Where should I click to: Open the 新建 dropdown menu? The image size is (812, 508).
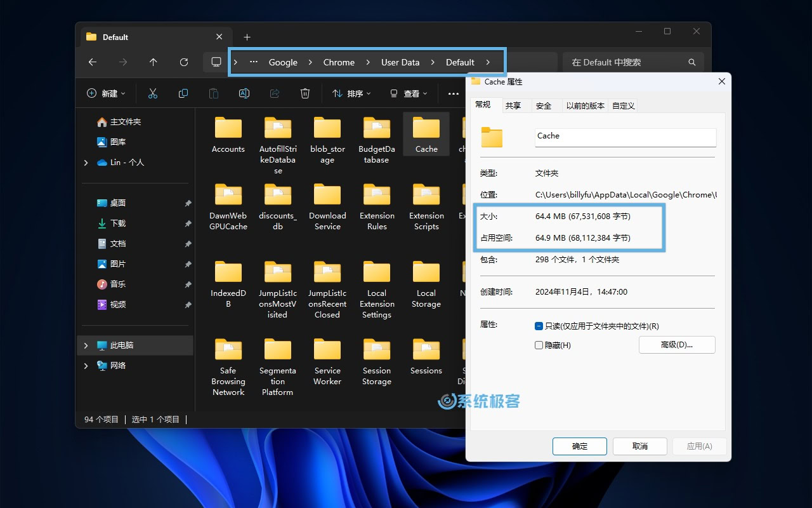[x=106, y=93]
